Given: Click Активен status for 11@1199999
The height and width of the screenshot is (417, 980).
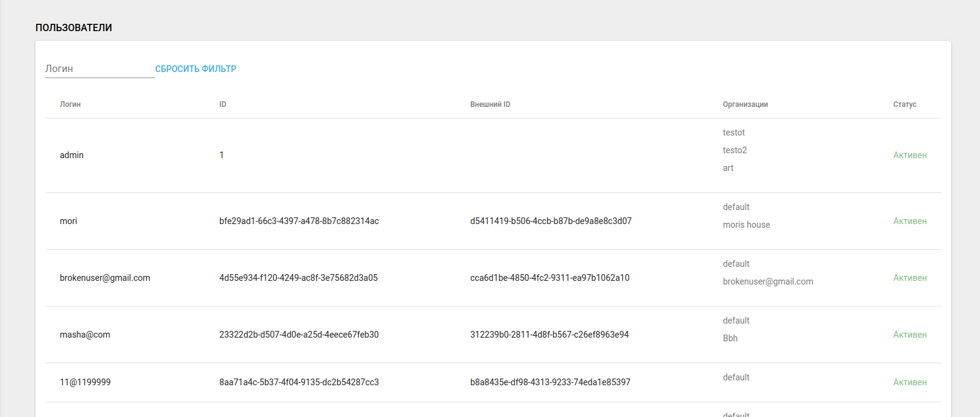Looking at the screenshot, I should [910, 382].
